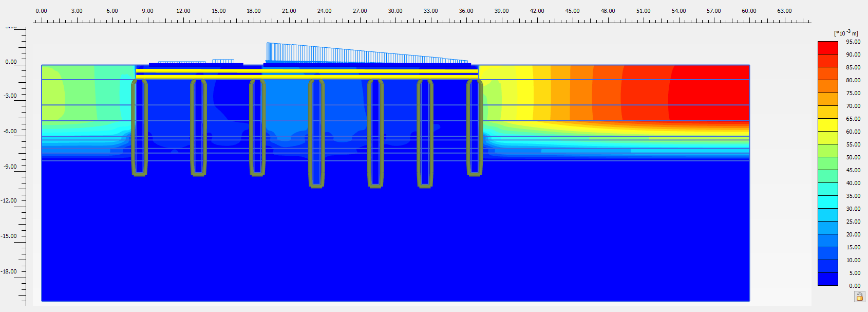
Task: Click the fourth pile from the left
Action: tap(316, 133)
